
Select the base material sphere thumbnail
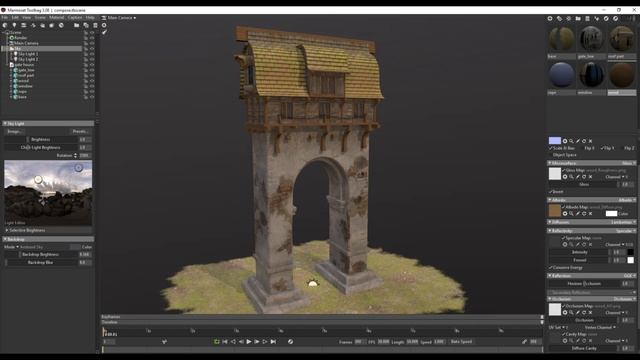(562, 39)
